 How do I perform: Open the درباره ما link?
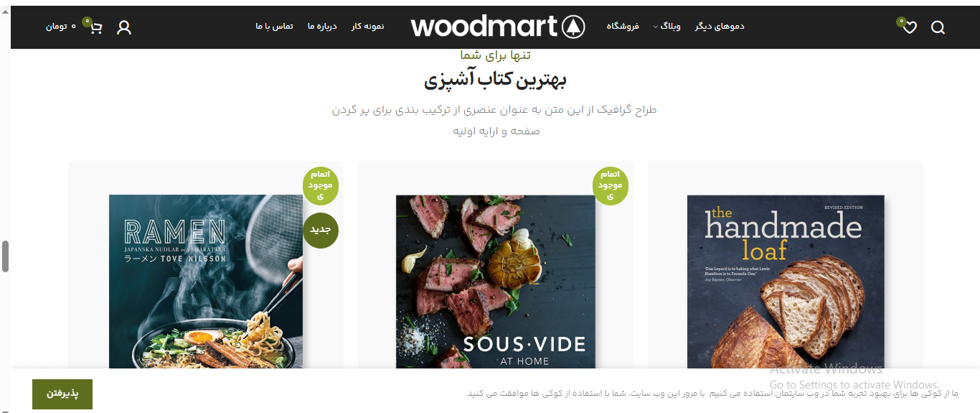(x=322, y=27)
